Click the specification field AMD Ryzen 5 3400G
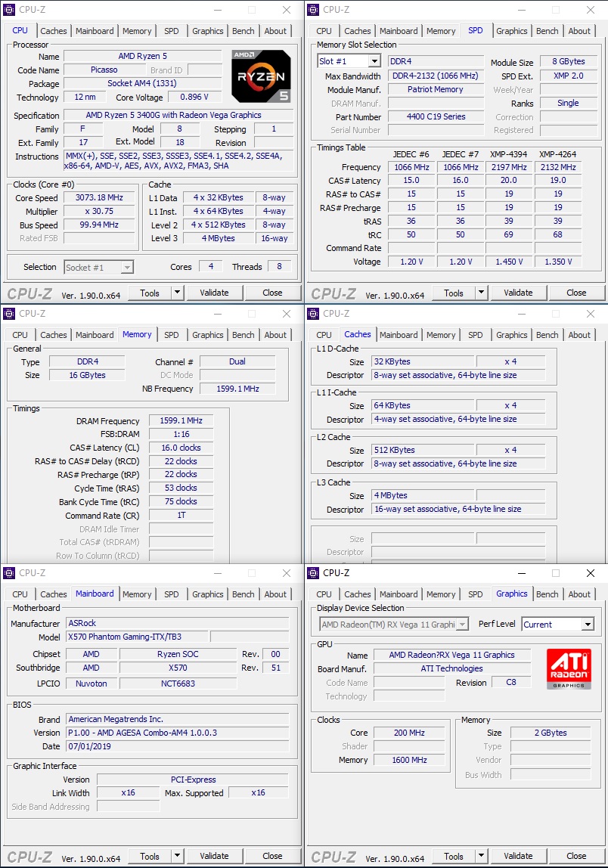 tap(178, 115)
